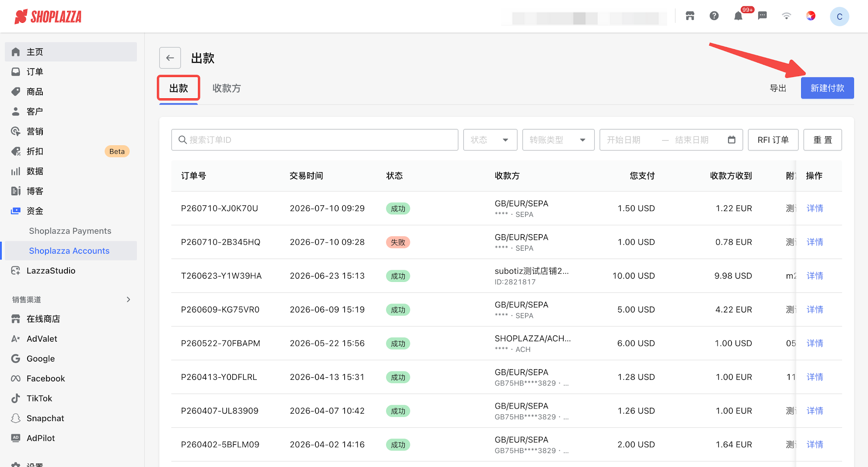868x467 pixels.
Task: Open 详情 for order P260522-70FBAPM
Action: tap(815, 343)
